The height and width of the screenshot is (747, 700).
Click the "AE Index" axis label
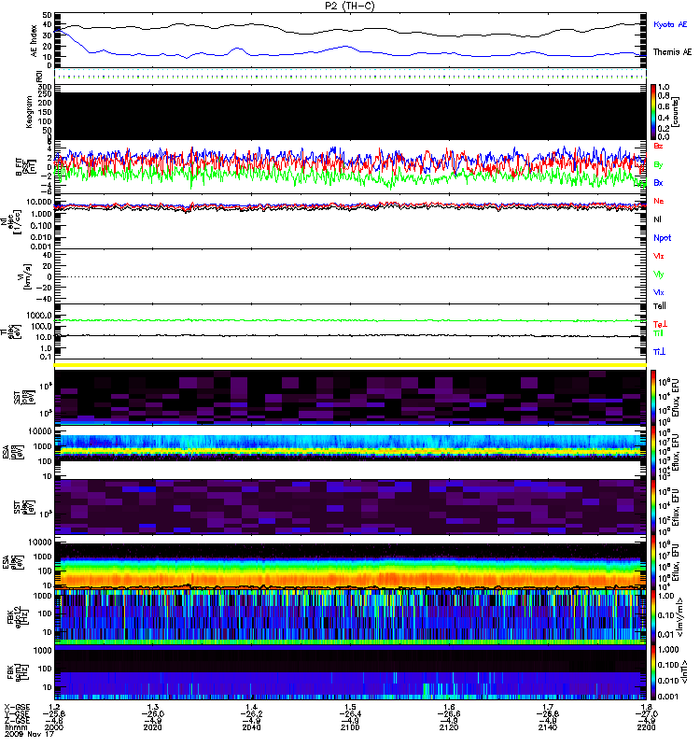point(34,41)
